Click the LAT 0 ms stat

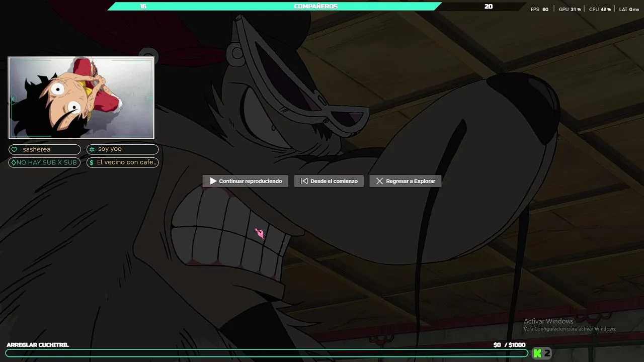[629, 10]
